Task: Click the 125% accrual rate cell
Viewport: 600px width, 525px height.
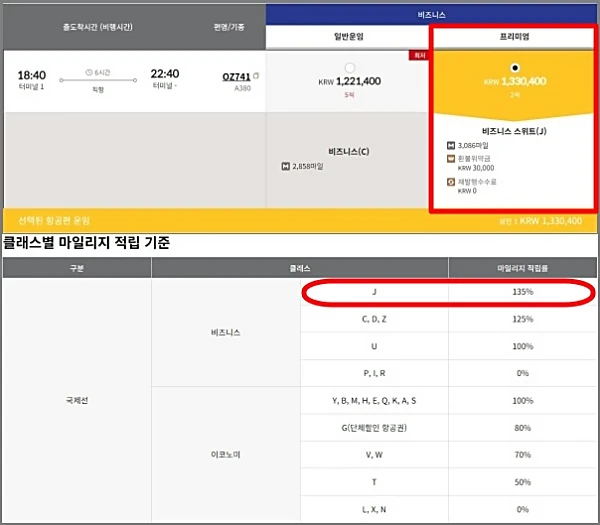Action: pos(523,319)
